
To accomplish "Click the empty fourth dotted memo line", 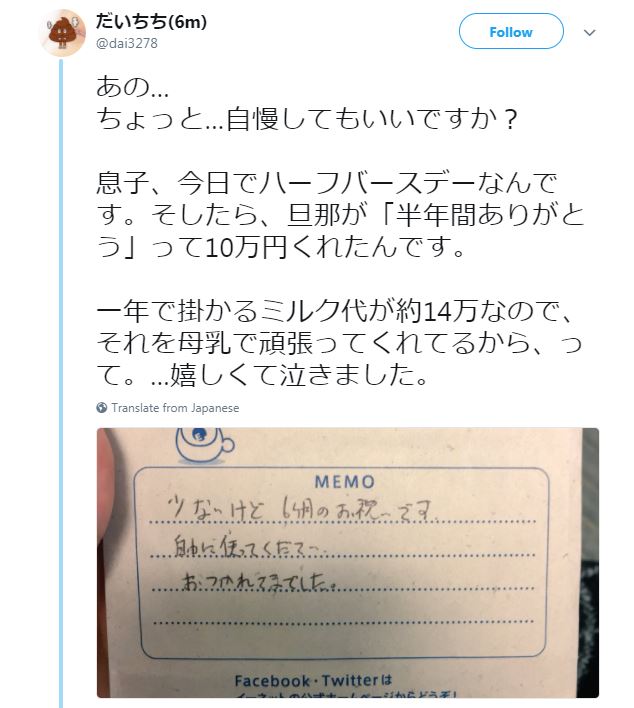I will click(x=344, y=621).
